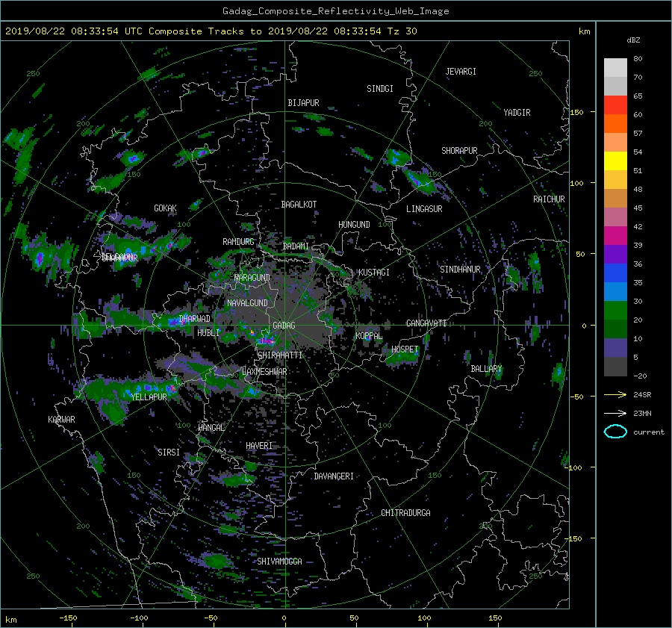Click the GOKAK city label

point(165,208)
